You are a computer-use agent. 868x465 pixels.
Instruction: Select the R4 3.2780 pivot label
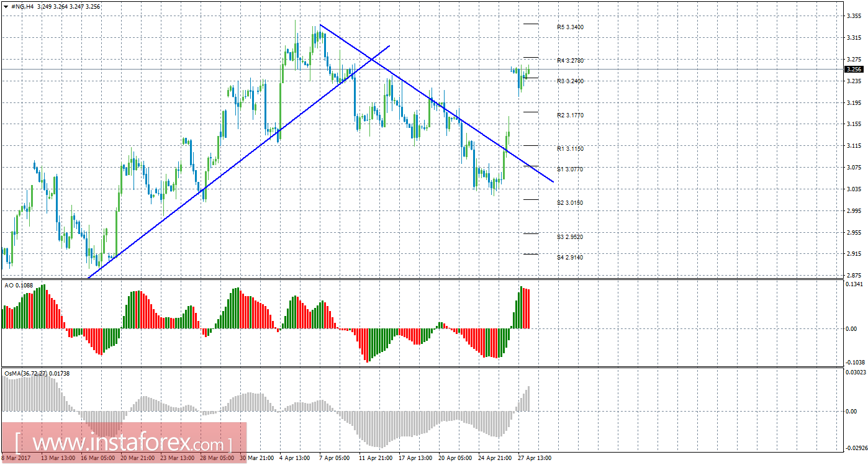point(570,61)
